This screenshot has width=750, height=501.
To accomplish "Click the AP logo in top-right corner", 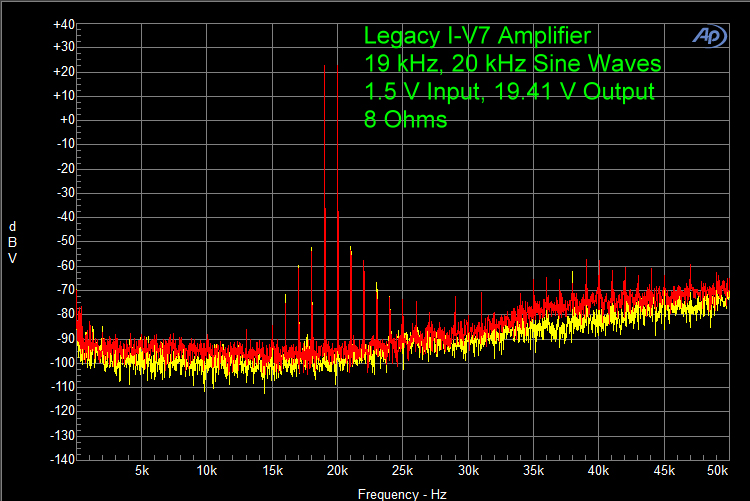I will pyautogui.click(x=710, y=35).
